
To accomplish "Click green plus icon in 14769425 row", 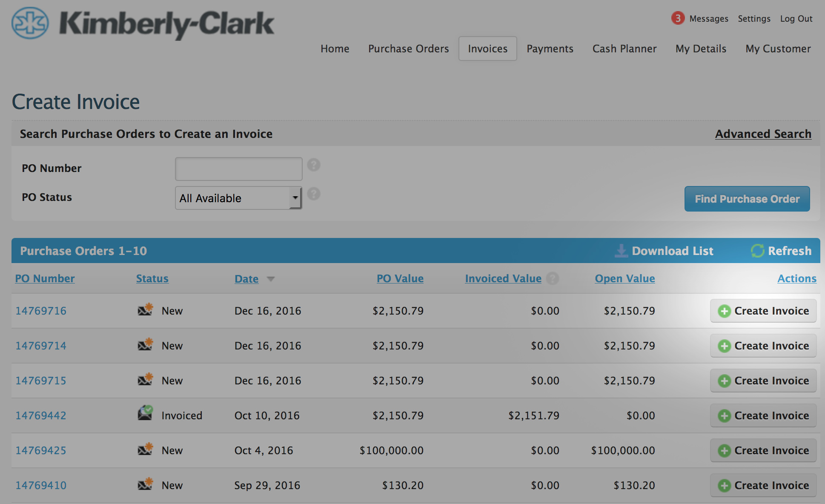I will (724, 451).
